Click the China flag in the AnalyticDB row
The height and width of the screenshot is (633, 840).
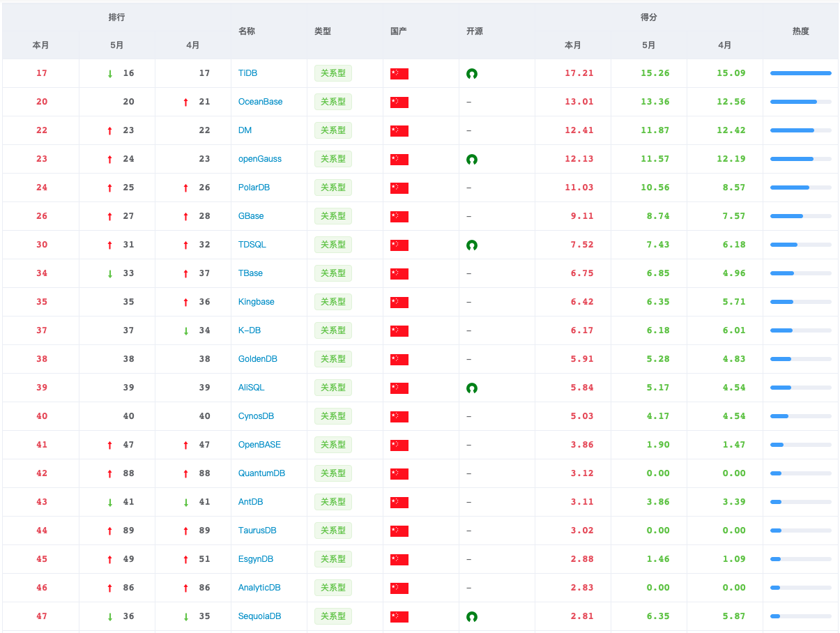[399, 588]
